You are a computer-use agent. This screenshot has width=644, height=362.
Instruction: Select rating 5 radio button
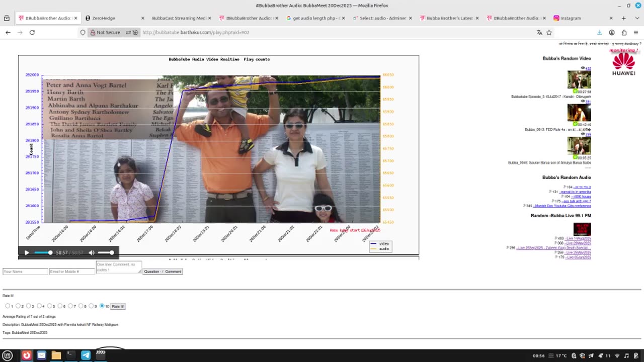pyautogui.click(x=50, y=306)
